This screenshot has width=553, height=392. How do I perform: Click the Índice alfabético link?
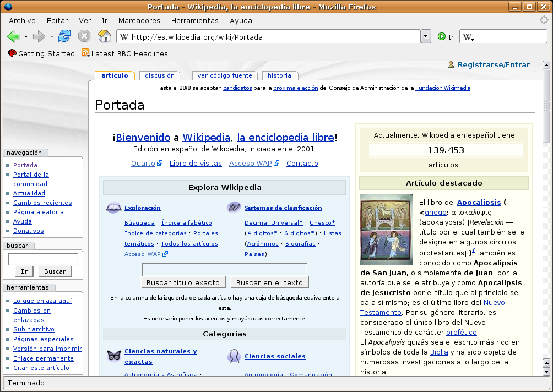[x=187, y=222]
